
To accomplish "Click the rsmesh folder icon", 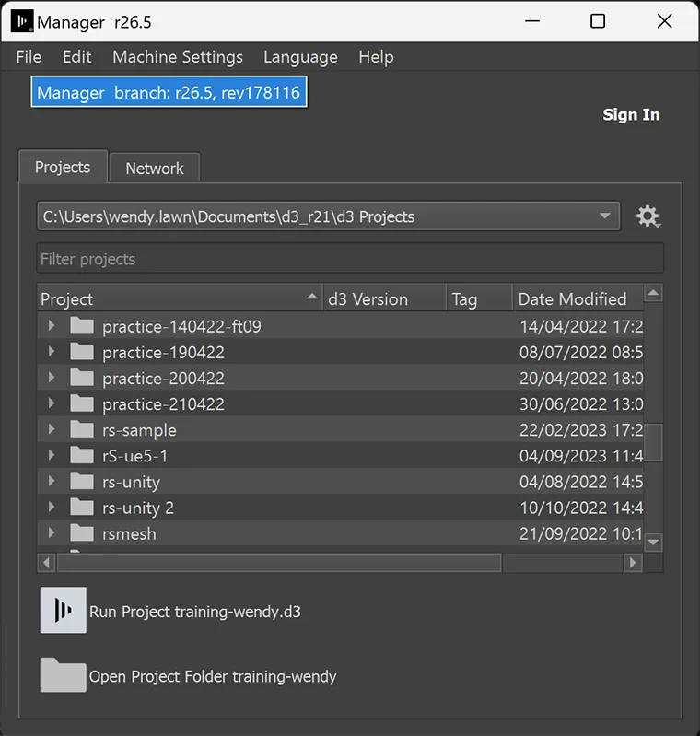I will coord(83,532).
